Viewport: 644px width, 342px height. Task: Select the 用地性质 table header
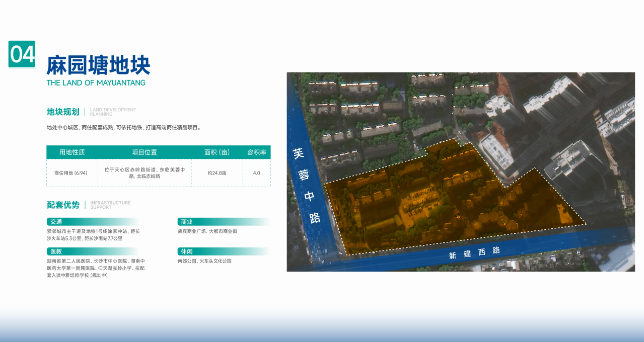(72, 152)
